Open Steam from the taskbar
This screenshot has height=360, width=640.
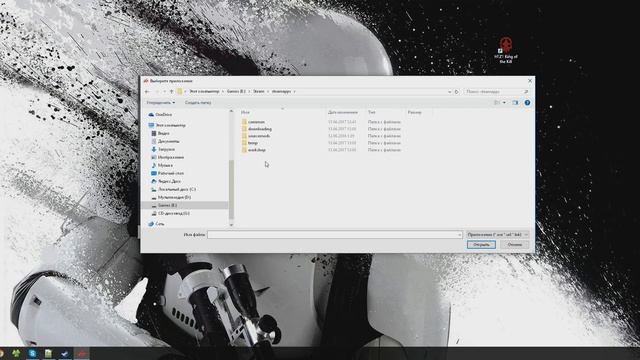[x=65, y=353]
